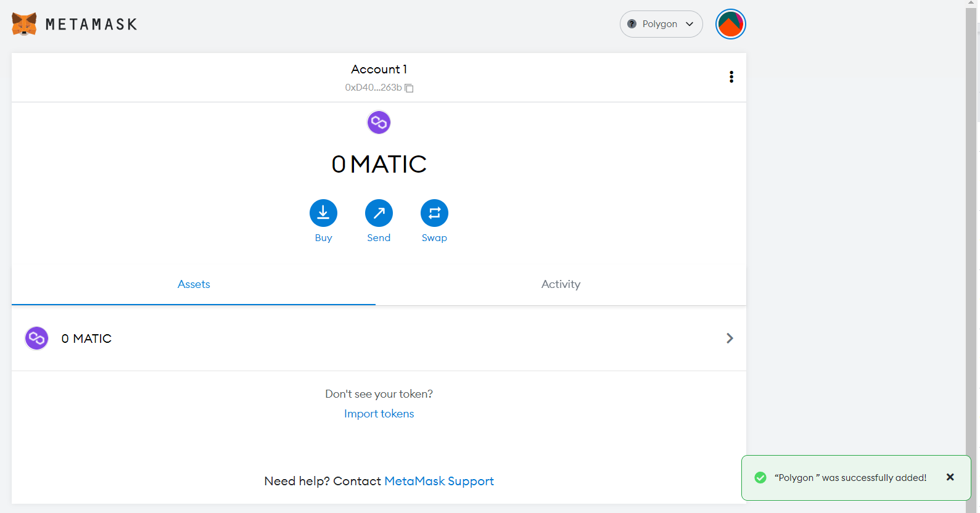Open the Polygon network dropdown
The height and width of the screenshot is (513, 980).
pyautogui.click(x=661, y=24)
